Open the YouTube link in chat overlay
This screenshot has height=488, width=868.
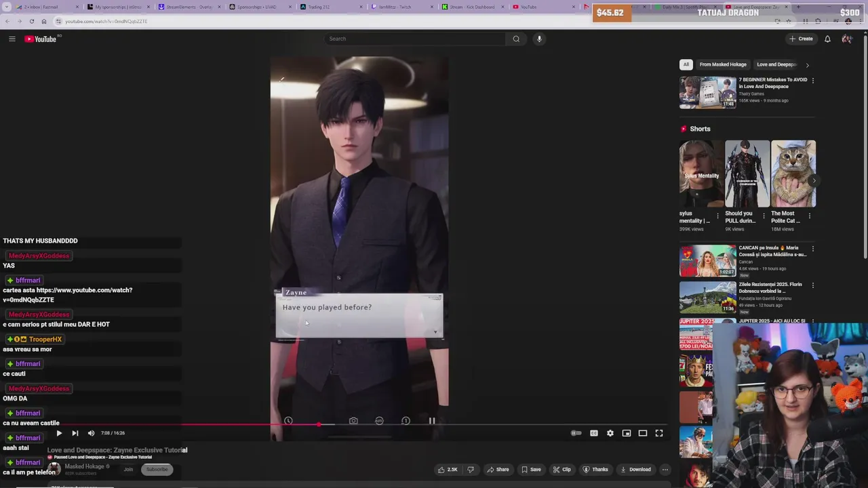pyautogui.click(x=67, y=295)
